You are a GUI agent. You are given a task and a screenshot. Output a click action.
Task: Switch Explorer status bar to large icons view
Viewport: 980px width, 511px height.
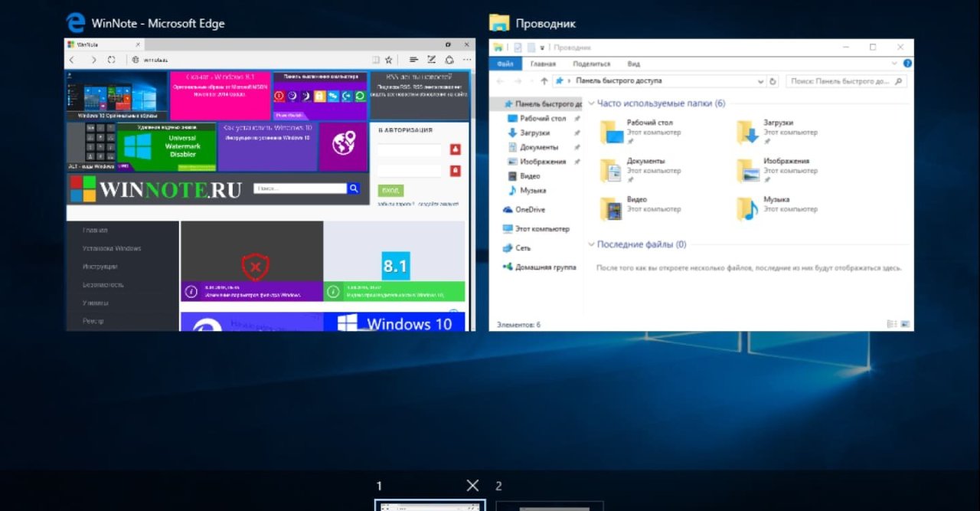(x=905, y=324)
